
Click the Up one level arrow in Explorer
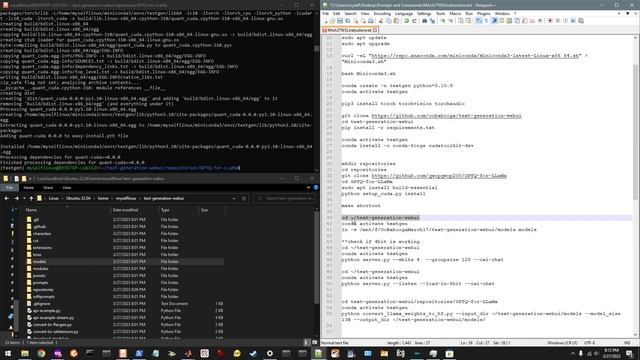click(x=31, y=198)
